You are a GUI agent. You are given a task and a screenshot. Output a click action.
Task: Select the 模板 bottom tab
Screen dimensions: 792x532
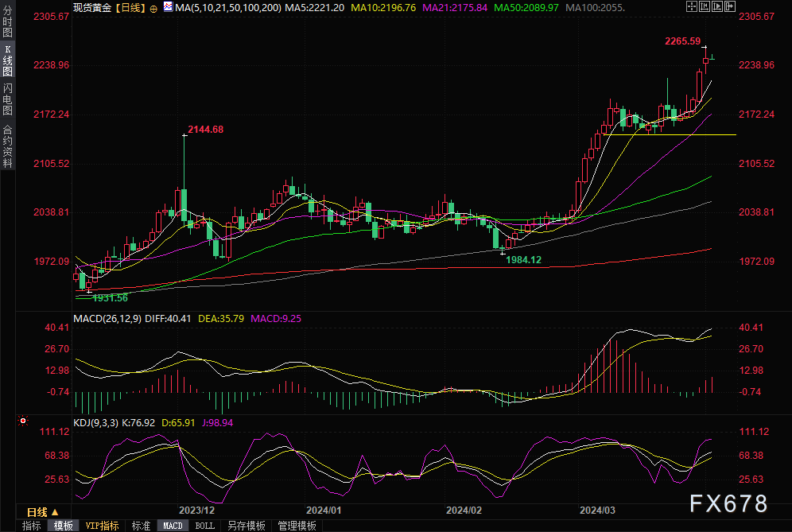64,526
